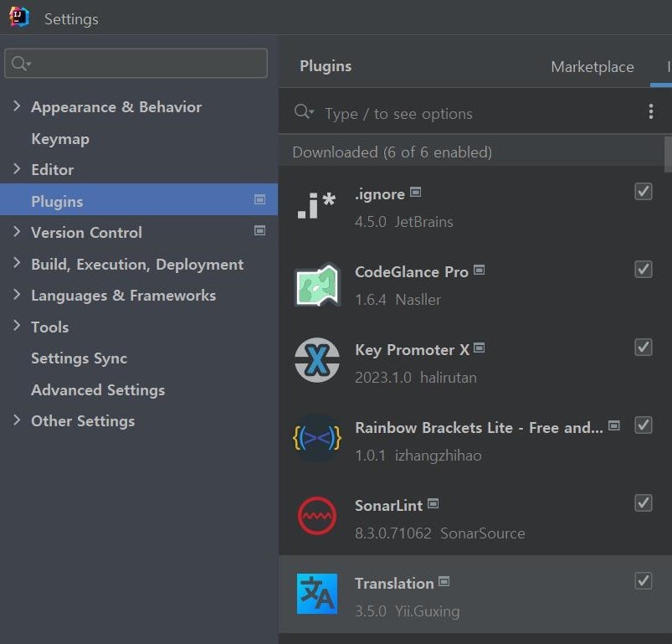Open the Settings Sync page
Image resolution: width=672 pixels, height=644 pixels.
coord(79,358)
